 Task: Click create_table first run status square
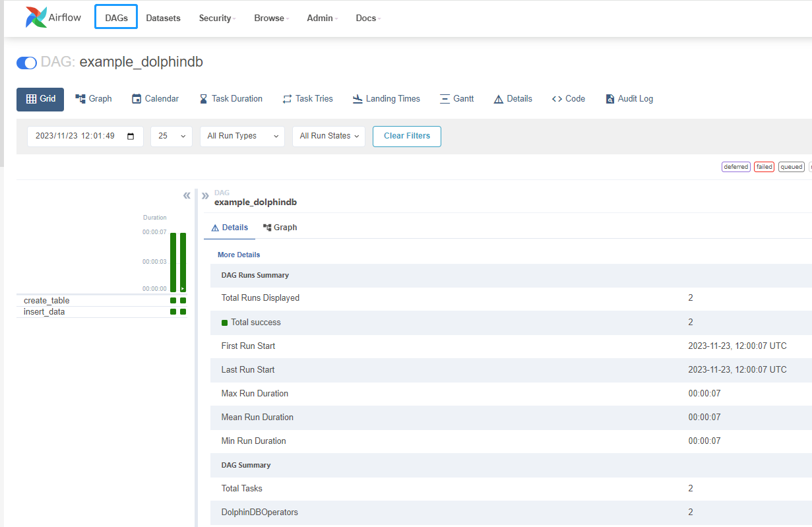pos(173,301)
